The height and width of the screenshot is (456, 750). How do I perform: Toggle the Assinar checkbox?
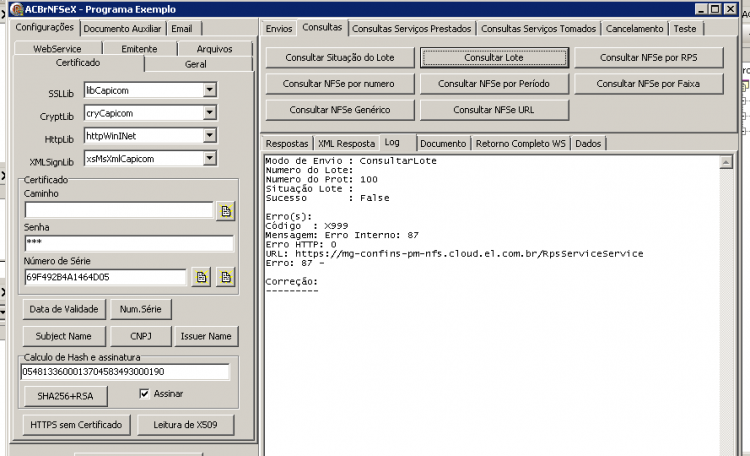144,394
